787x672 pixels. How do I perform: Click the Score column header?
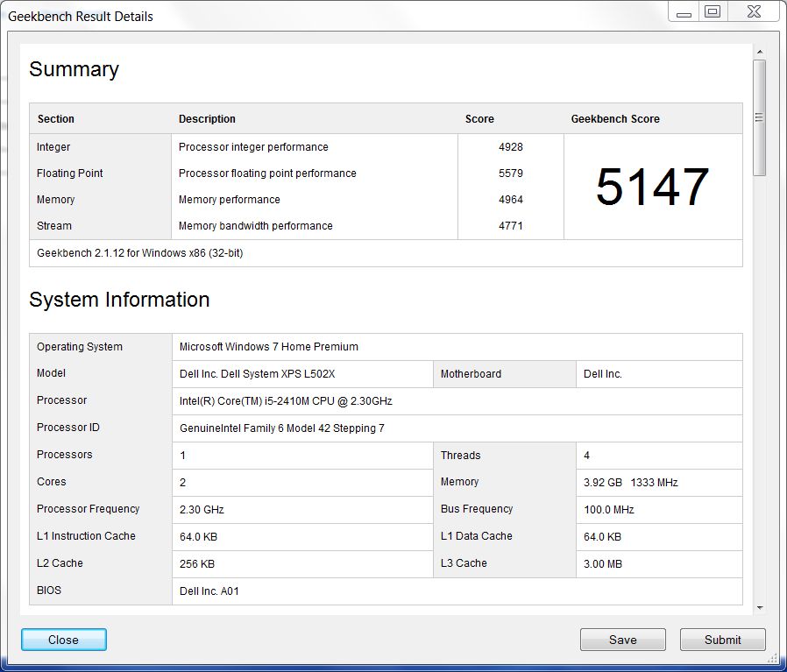coord(479,119)
